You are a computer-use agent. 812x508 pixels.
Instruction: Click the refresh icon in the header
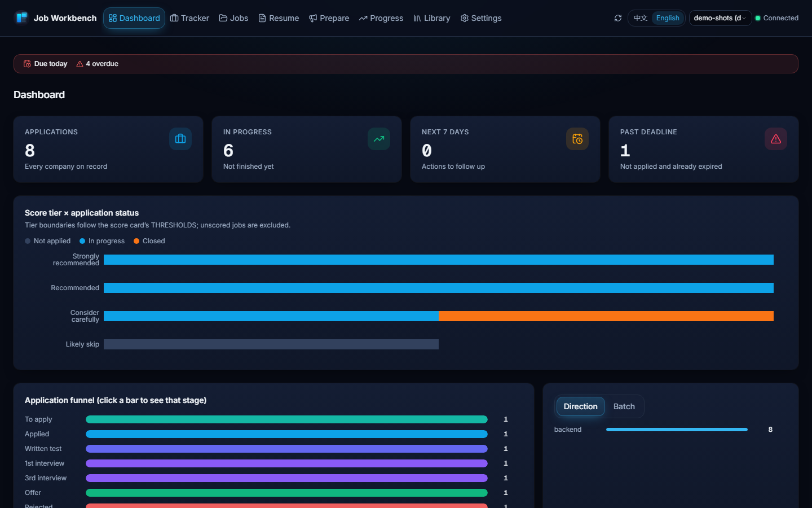618,18
